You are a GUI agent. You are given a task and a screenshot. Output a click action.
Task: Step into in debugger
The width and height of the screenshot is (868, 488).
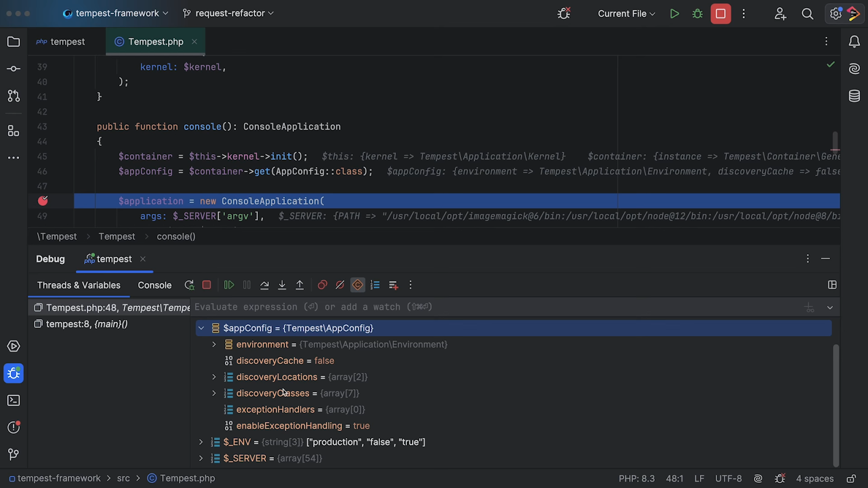click(x=282, y=285)
